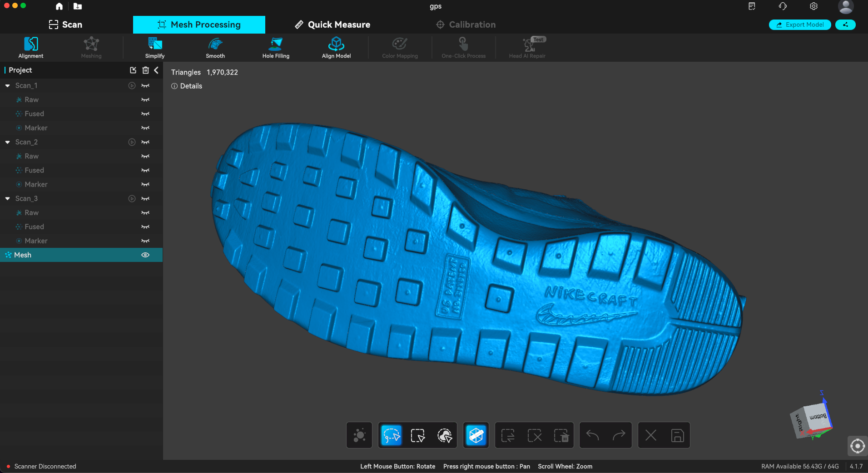Launch the Hole Filling tool
This screenshot has height=473, width=868.
(x=276, y=47)
